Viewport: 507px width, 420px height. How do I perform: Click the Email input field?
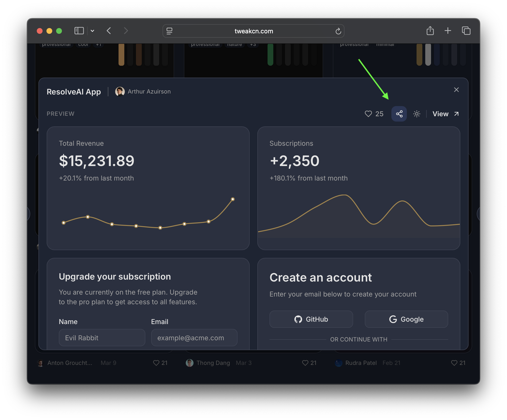(x=194, y=338)
